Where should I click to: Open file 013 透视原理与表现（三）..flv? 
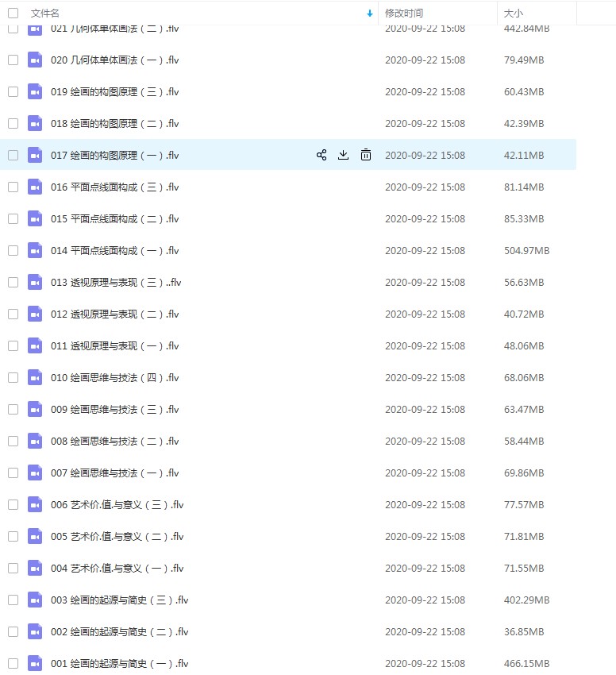[116, 283]
